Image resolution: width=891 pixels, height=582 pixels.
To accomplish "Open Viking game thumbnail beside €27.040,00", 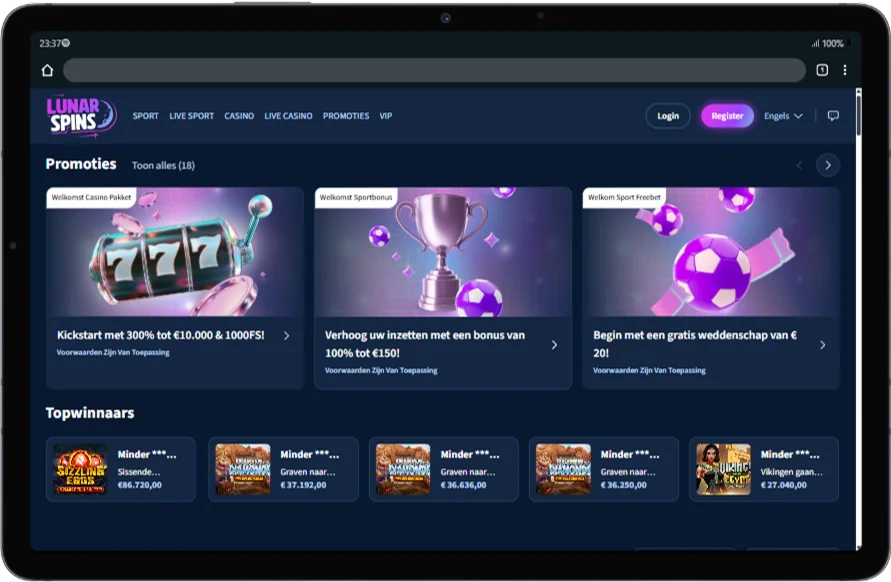I will pyautogui.click(x=723, y=469).
